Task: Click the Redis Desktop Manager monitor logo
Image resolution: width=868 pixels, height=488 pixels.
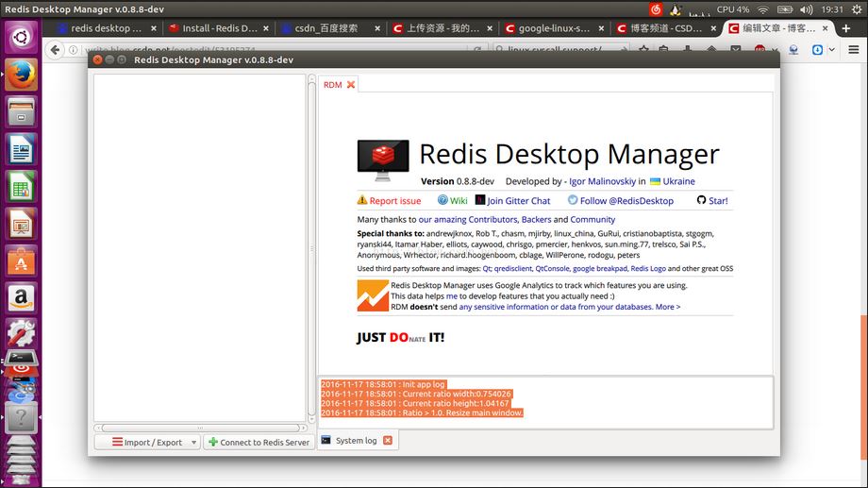Action: click(383, 160)
